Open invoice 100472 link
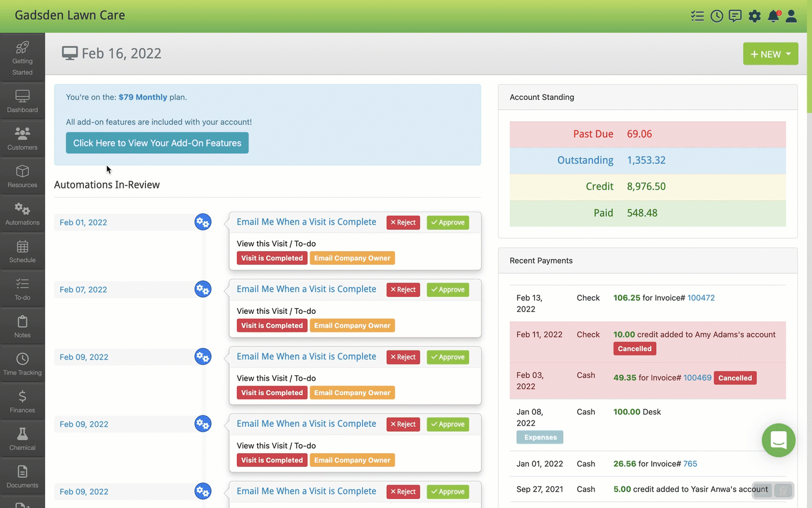Image resolution: width=812 pixels, height=508 pixels. pos(701,297)
